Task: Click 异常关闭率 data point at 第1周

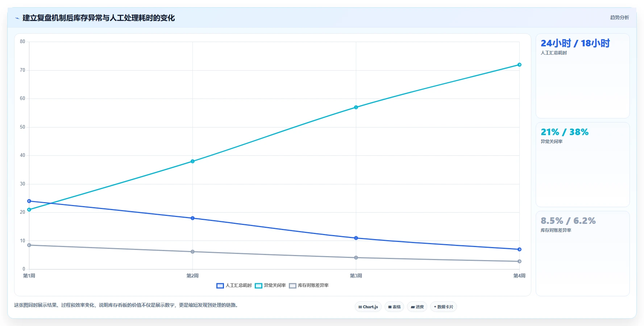Action: [x=29, y=210]
